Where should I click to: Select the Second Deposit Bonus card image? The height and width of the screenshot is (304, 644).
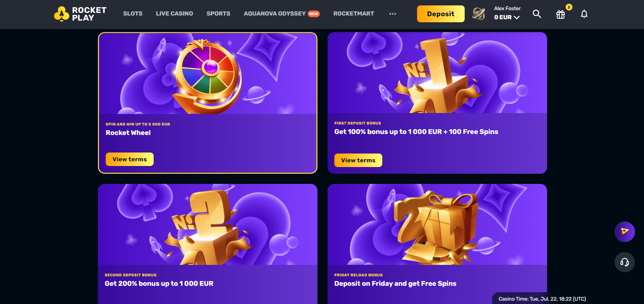[208, 224]
